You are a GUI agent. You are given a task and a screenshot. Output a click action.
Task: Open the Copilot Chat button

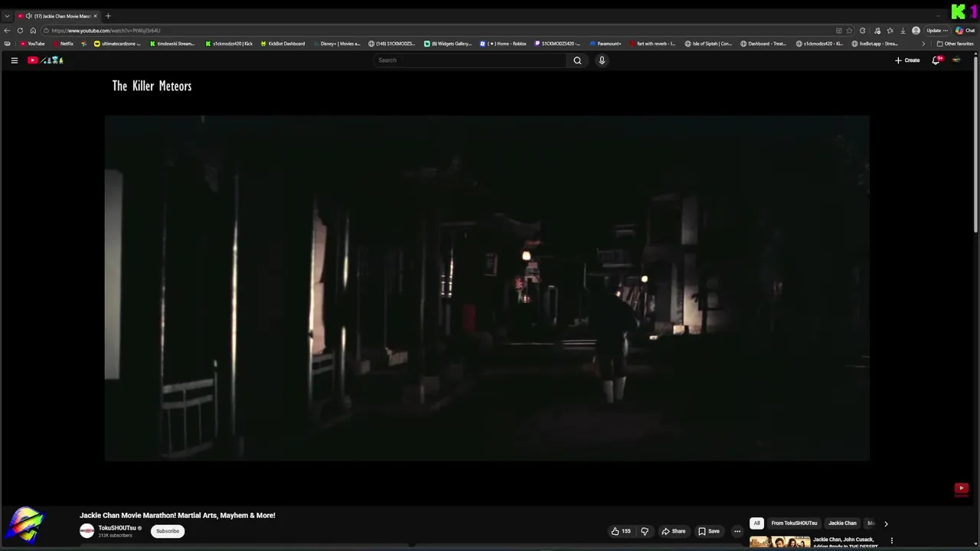[965, 31]
